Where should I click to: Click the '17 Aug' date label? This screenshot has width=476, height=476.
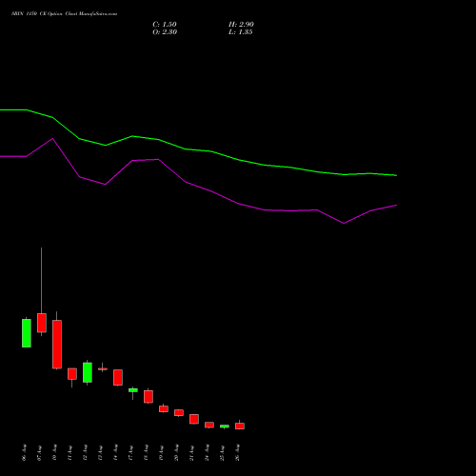(x=131, y=452)
